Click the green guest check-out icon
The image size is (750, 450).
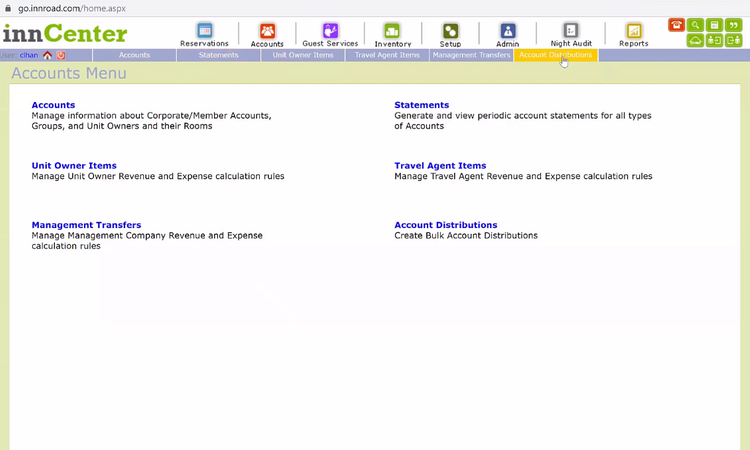point(733,41)
